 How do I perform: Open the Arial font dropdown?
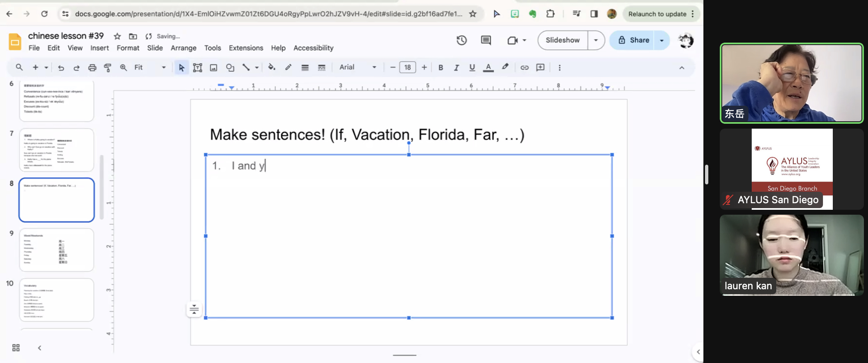click(x=357, y=67)
